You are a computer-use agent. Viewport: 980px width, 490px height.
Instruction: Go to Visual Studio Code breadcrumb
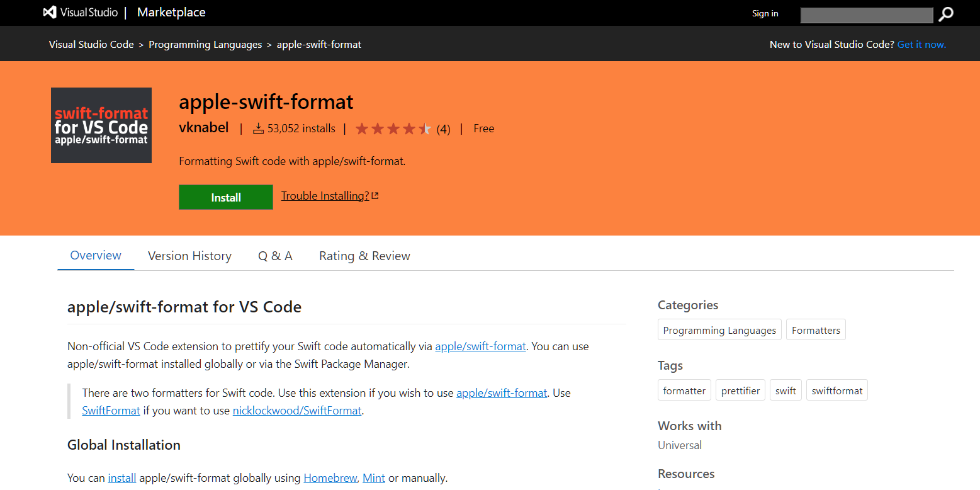91,44
